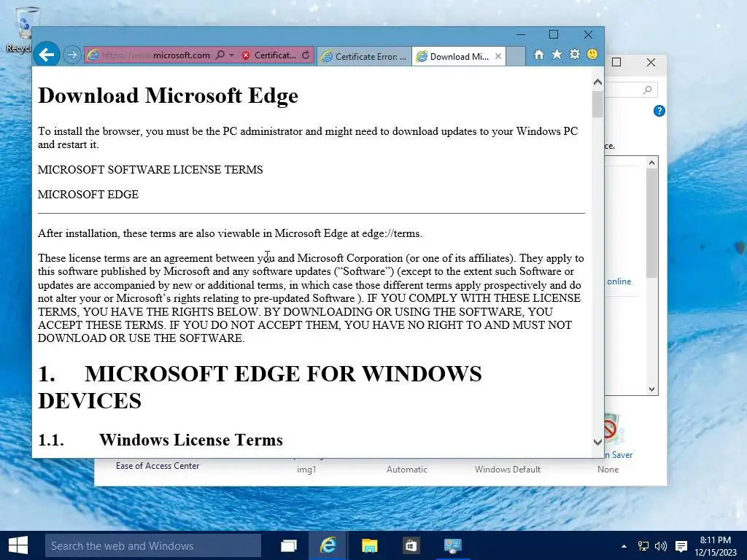Click the search magnifier in address bar
747x560 pixels.
click(x=220, y=55)
